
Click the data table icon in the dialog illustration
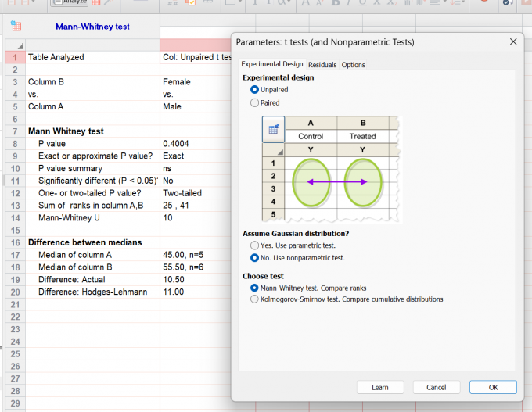coord(274,129)
